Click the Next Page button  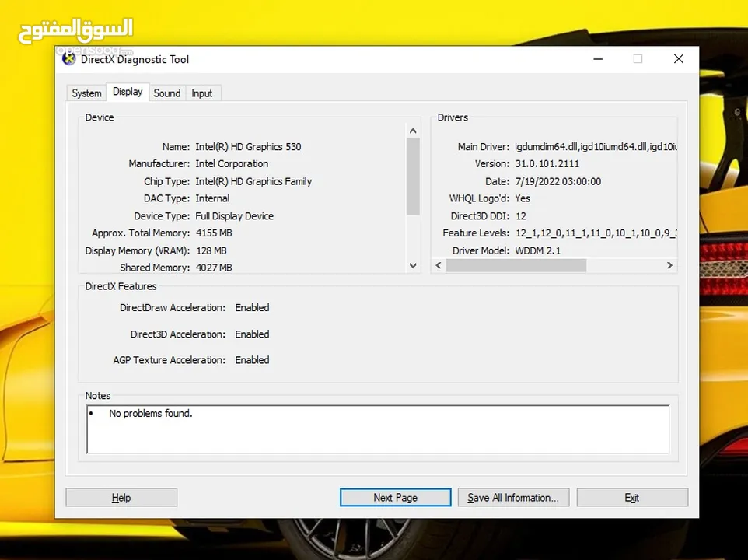[x=396, y=498]
